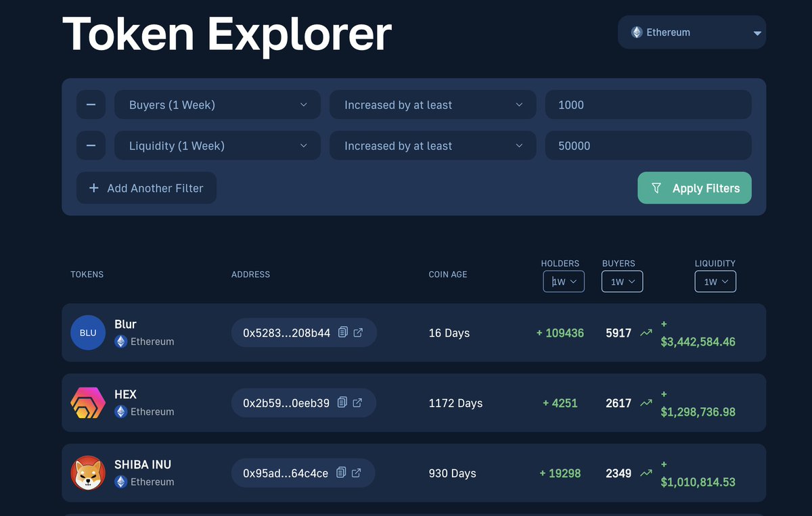The width and height of the screenshot is (812, 516).
Task: Click the HEX address pill 0x2b59...0eeb39
Action: [x=303, y=403]
